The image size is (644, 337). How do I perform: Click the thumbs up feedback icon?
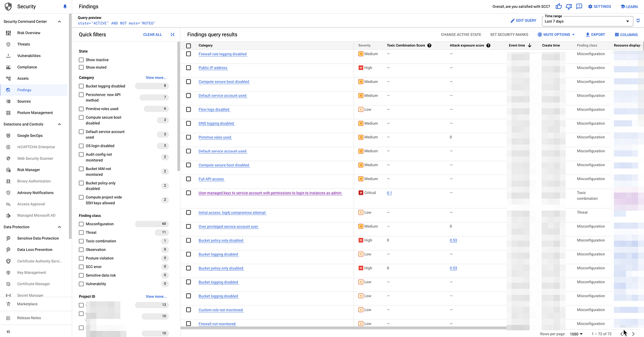(559, 6)
